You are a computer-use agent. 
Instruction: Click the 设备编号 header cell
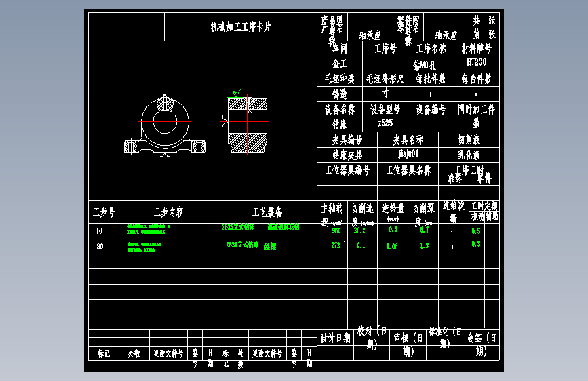[x=431, y=109]
